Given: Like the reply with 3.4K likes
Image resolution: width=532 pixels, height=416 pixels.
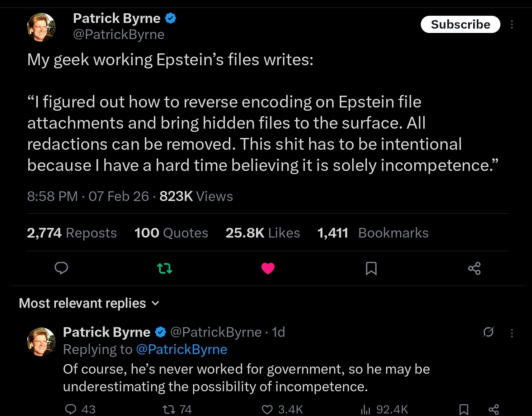Looking at the screenshot, I should click(267, 409).
